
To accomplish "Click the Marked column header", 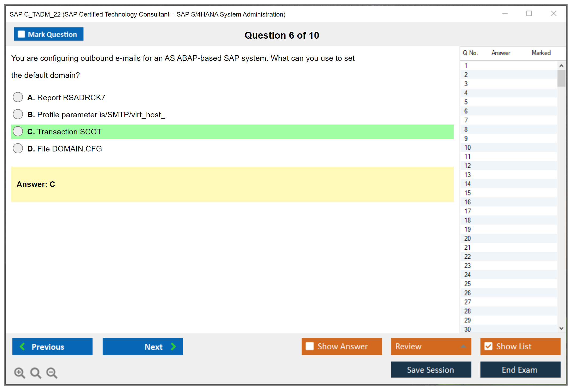I will point(541,53).
